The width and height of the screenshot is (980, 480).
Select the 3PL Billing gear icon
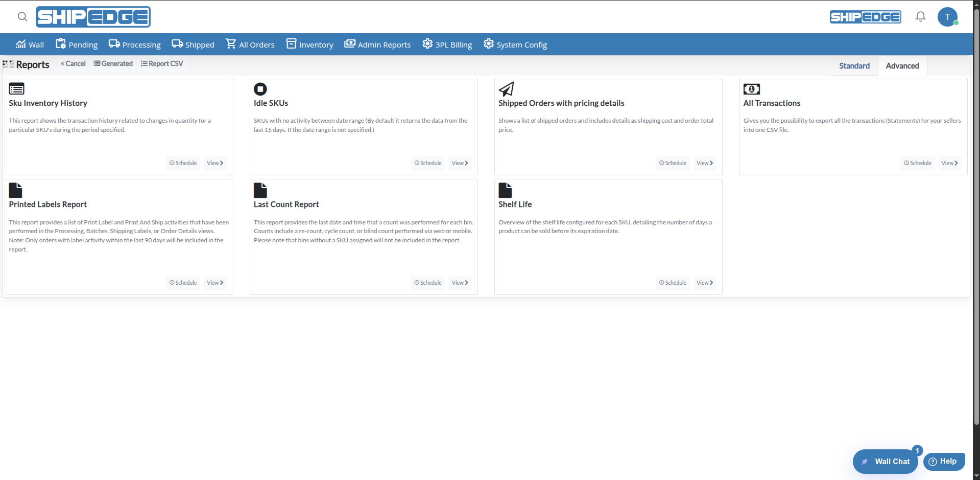(x=427, y=43)
